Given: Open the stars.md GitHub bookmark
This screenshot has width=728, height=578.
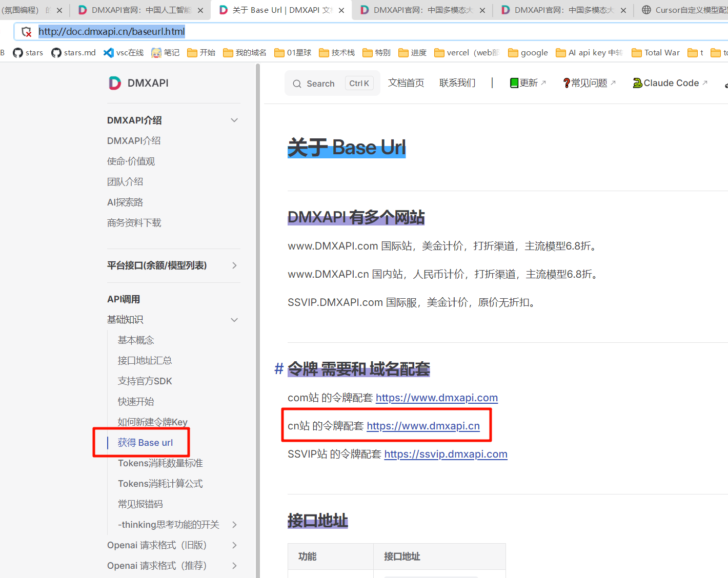Looking at the screenshot, I should pos(73,53).
